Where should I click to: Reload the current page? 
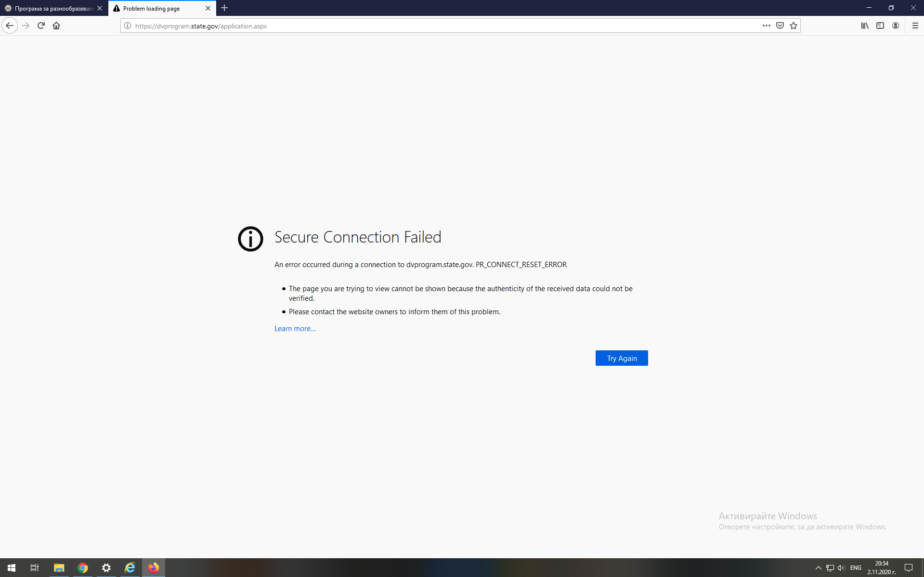click(x=41, y=26)
